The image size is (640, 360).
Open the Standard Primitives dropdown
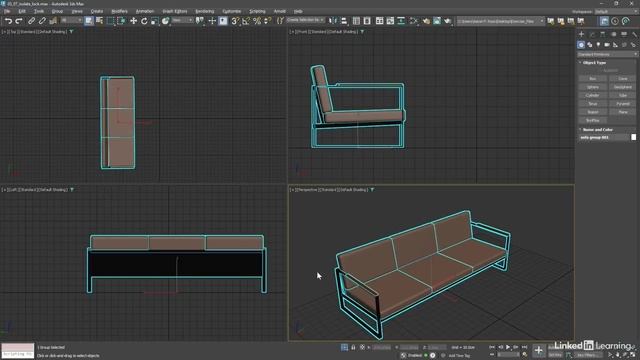(607, 54)
